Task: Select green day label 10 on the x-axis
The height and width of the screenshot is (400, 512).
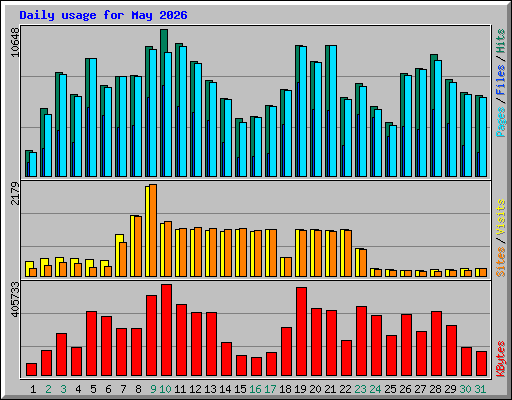Action: point(165,389)
